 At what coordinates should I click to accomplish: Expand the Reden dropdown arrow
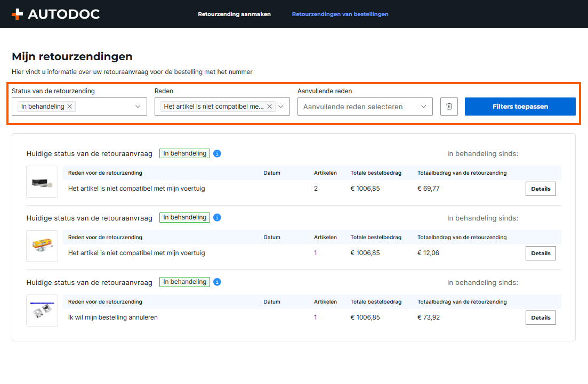281,107
